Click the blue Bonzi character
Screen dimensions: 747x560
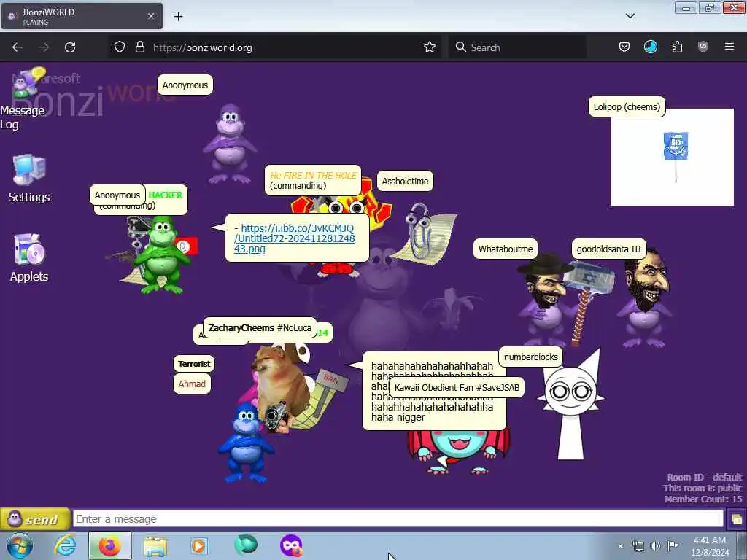click(245, 442)
